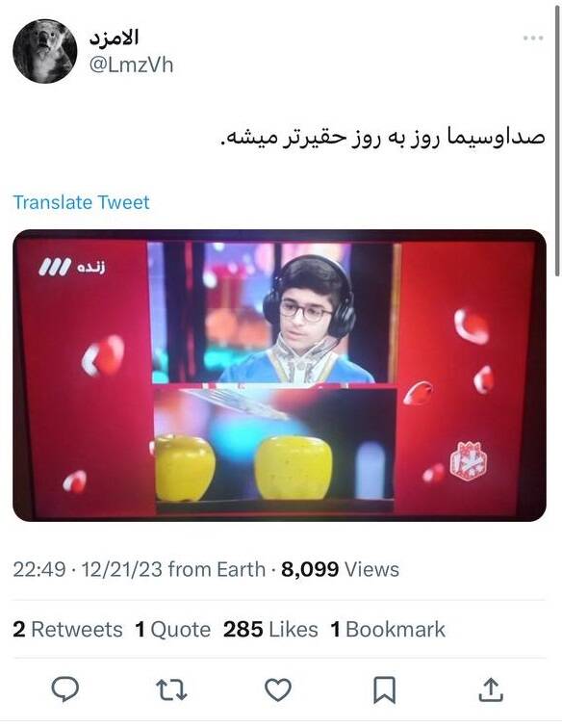
Task: Click the page scrollbar thumb on the right
Action: tap(557, 140)
